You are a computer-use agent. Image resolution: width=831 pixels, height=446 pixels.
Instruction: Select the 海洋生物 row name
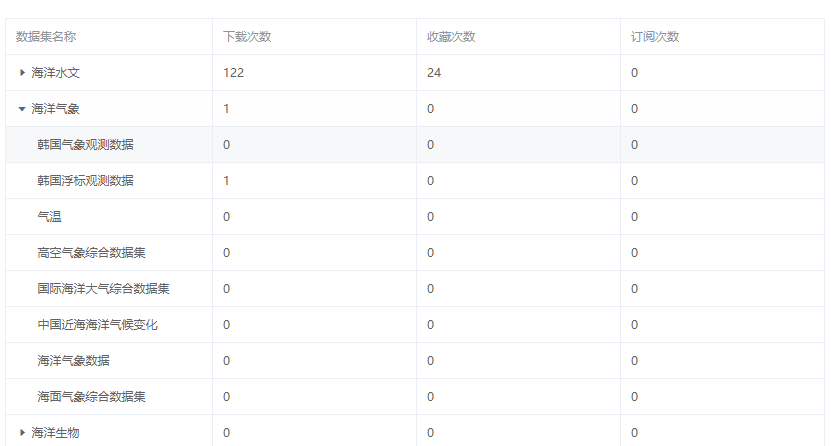(x=55, y=433)
